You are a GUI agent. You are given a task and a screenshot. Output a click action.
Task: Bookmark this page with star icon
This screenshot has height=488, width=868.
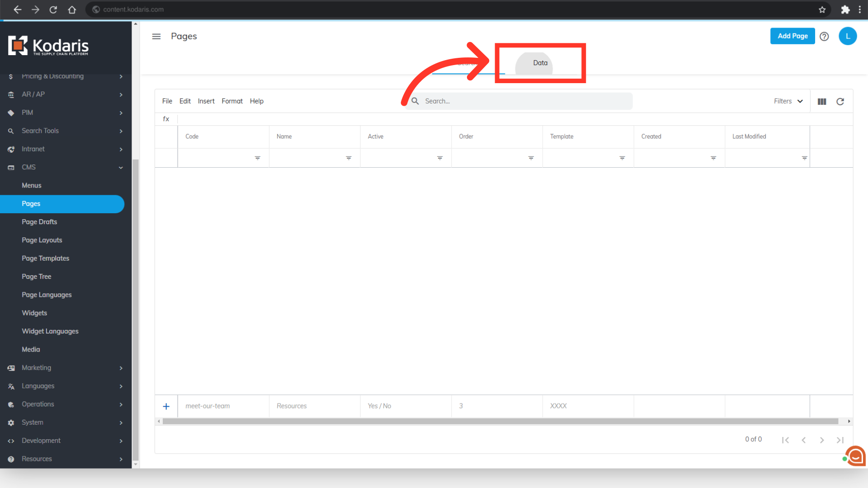(822, 9)
